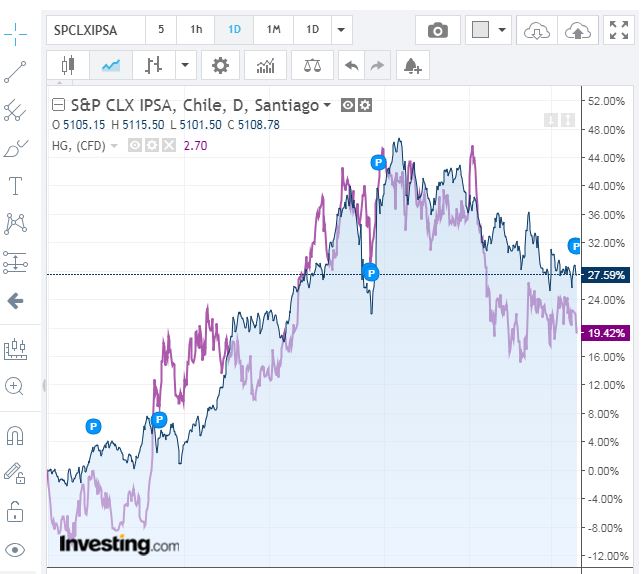Load chart layout from cloud
This screenshot has height=574, width=642.
(x=537, y=30)
